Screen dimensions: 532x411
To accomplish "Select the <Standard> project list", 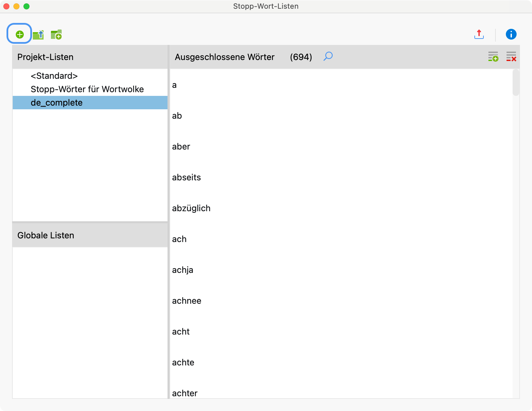I will tap(54, 76).
